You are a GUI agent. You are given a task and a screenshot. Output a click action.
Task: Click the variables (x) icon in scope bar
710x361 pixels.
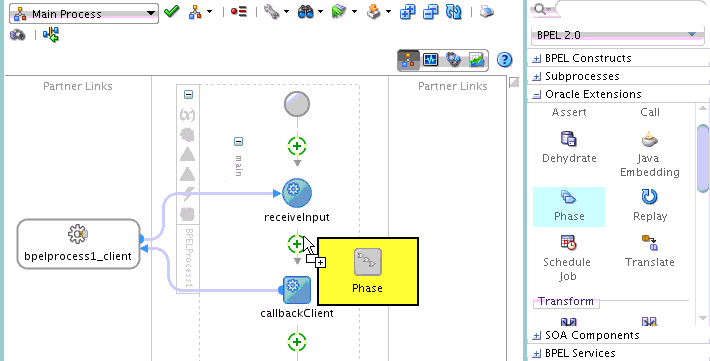[187, 115]
